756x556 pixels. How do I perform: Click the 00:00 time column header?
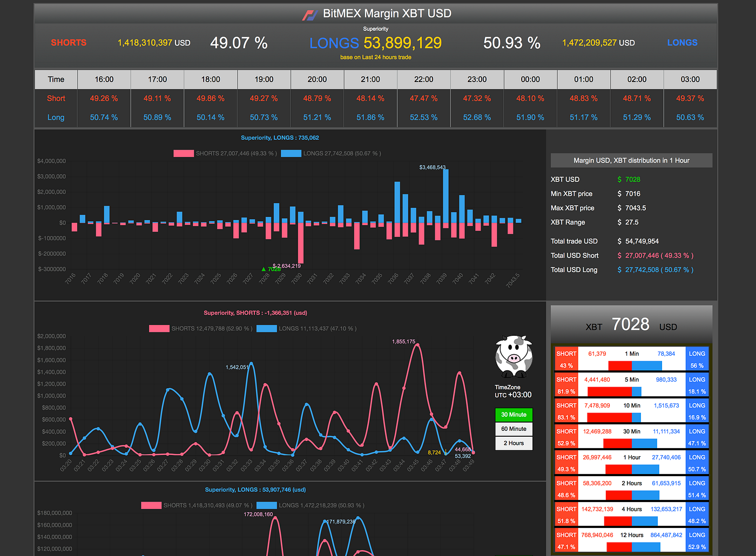point(530,79)
